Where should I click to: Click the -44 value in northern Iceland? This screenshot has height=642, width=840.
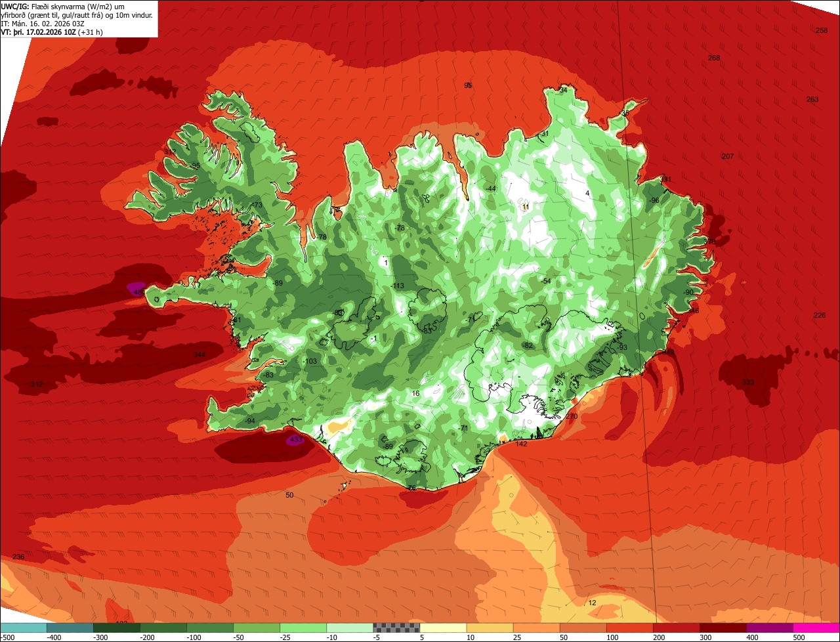pyautogui.click(x=490, y=188)
